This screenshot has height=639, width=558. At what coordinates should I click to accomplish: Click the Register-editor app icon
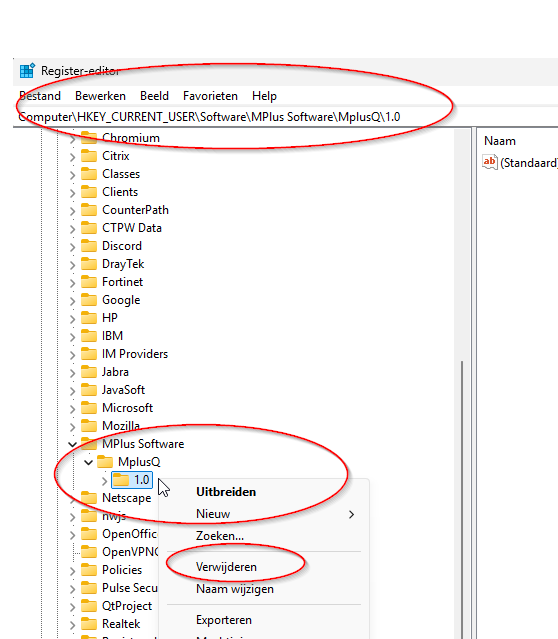pyautogui.click(x=27, y=71)
